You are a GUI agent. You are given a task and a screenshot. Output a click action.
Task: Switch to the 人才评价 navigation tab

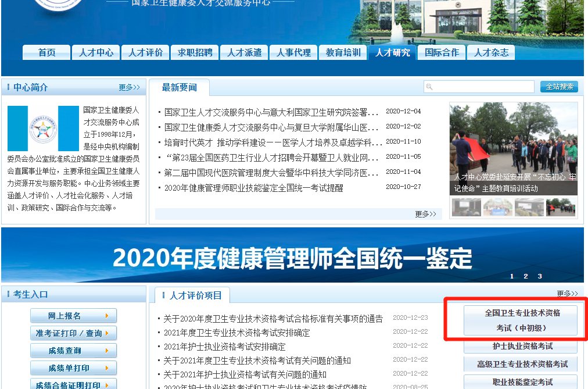(145, 52)
